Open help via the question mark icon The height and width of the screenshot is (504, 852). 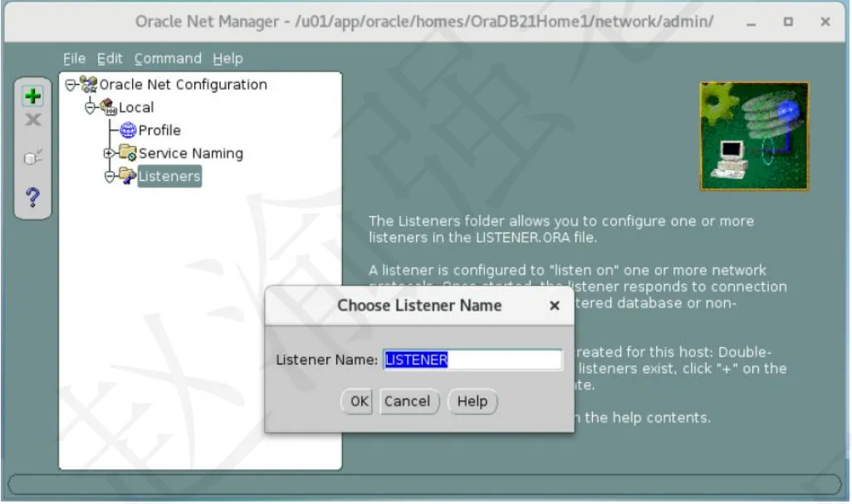coord(32,197)
